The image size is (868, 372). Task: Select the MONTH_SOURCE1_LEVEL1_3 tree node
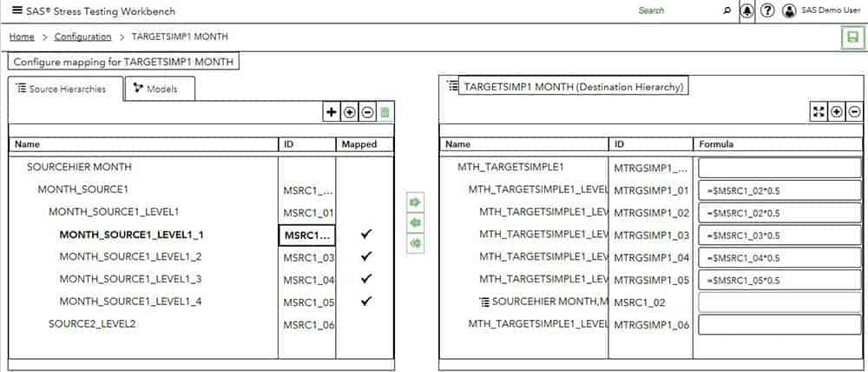click(x=131, y=279)
